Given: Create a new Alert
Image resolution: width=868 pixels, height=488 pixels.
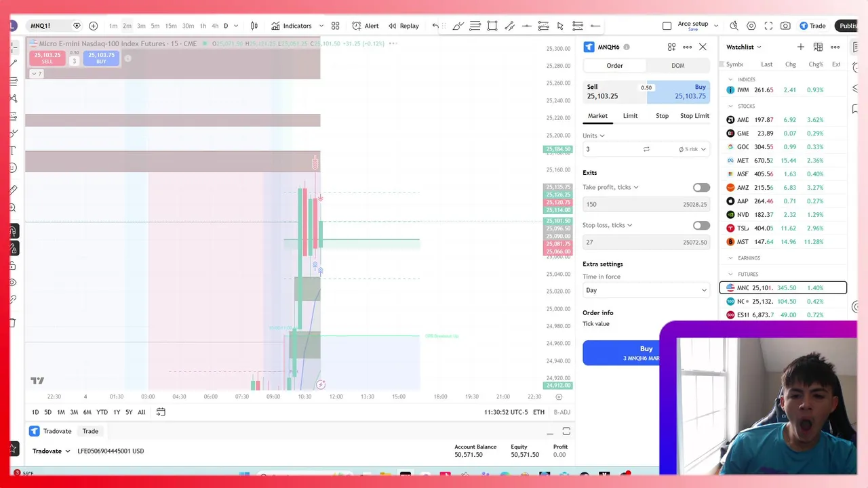Looking at the screenshot, I should (x=366, y=26).
